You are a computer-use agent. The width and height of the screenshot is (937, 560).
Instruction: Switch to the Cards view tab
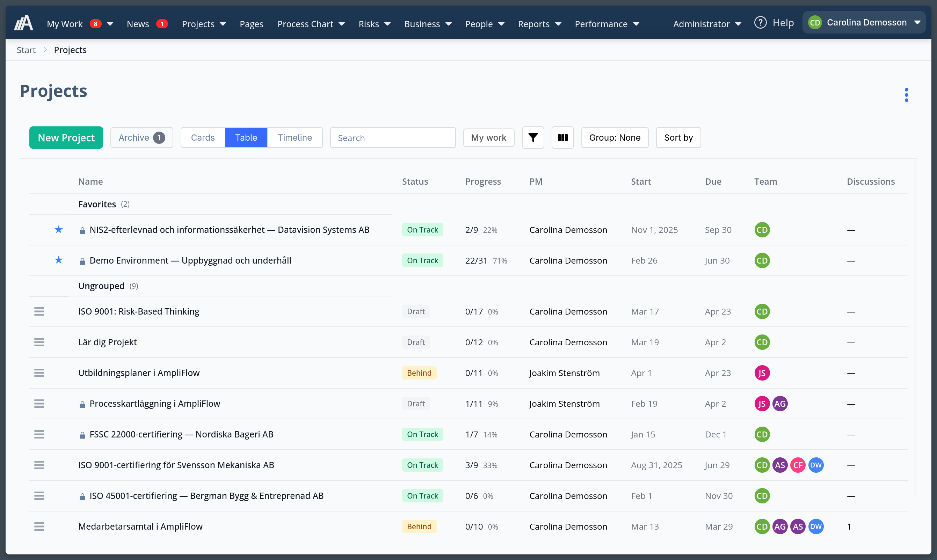pos(202,137)
